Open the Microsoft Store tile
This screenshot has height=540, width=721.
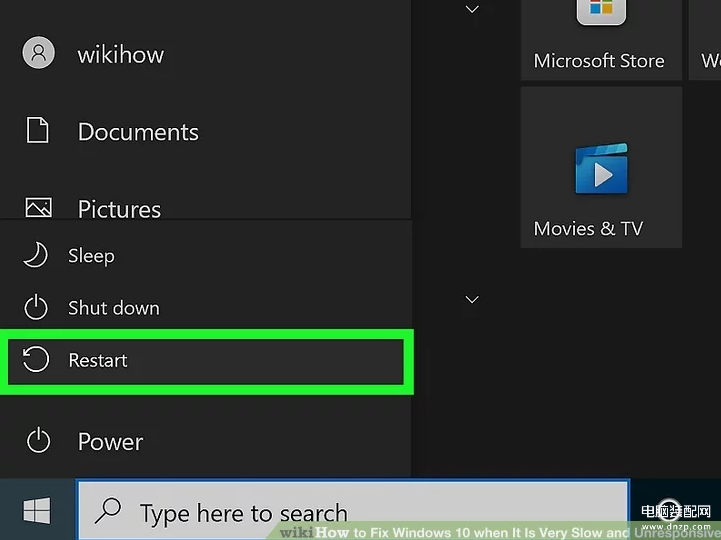click(601, 40)
